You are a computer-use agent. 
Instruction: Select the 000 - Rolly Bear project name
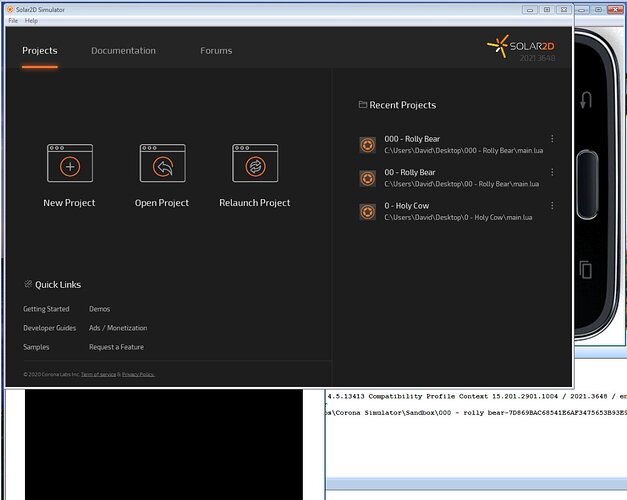point(412,139)
